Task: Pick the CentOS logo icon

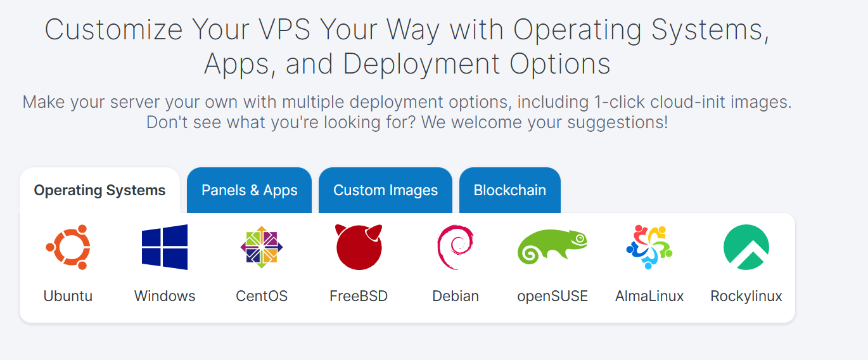Action: (x=262, y=247)
